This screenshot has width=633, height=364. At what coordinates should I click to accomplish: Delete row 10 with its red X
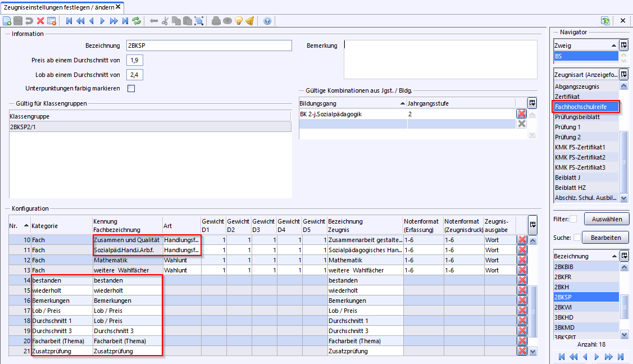point(522,240)
